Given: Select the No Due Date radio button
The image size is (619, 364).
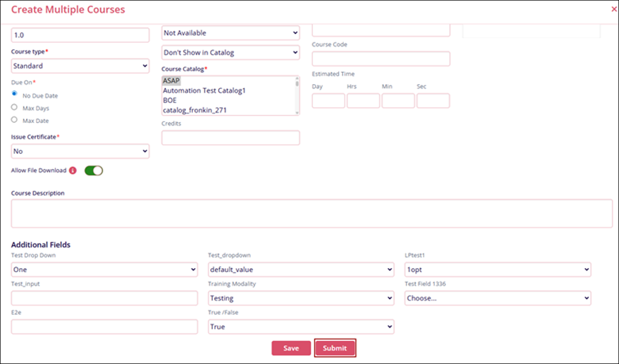Looking at the screenshot, I should click(x=14, y=94).
